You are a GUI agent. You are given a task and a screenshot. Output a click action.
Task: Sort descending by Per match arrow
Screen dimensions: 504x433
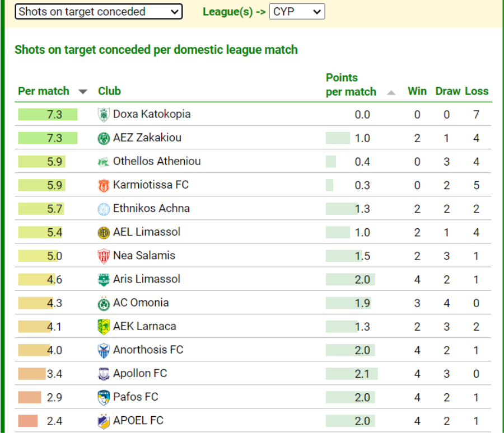83,92
